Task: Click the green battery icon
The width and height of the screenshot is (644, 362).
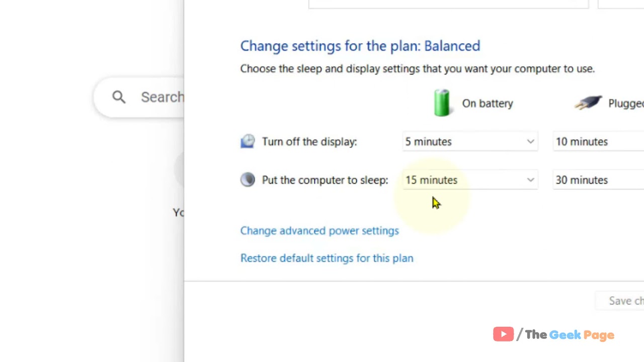Action: [442, 103]
